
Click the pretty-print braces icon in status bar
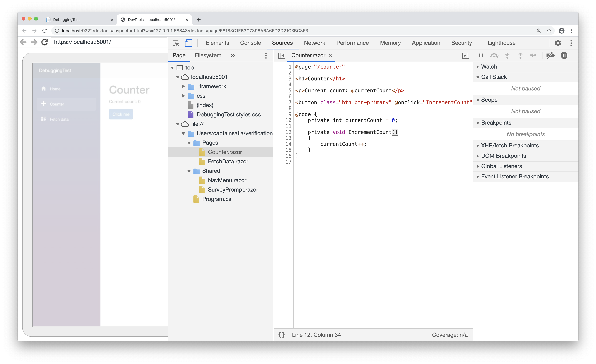[x=282, y=335]
